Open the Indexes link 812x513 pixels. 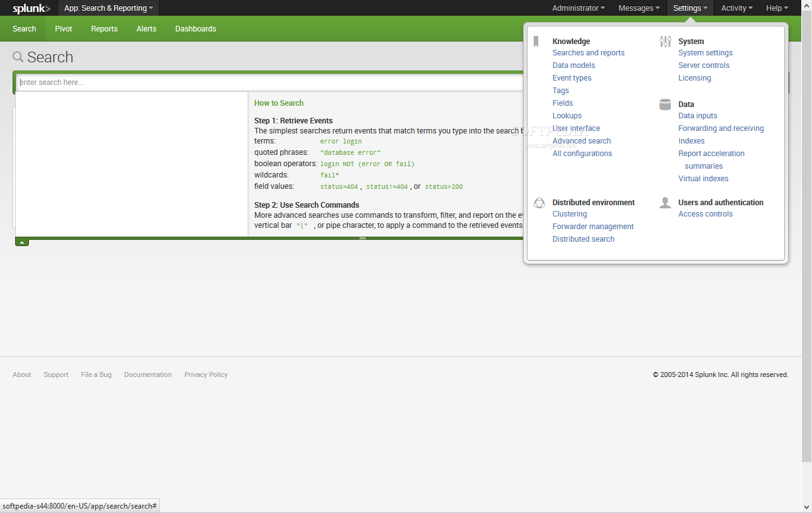[x=692, y=141]
